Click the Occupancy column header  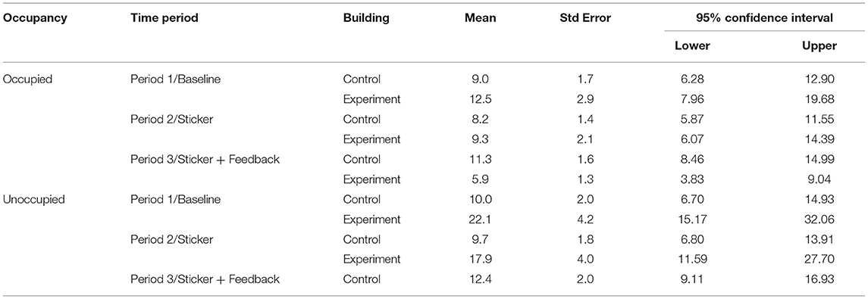point(35,17)
